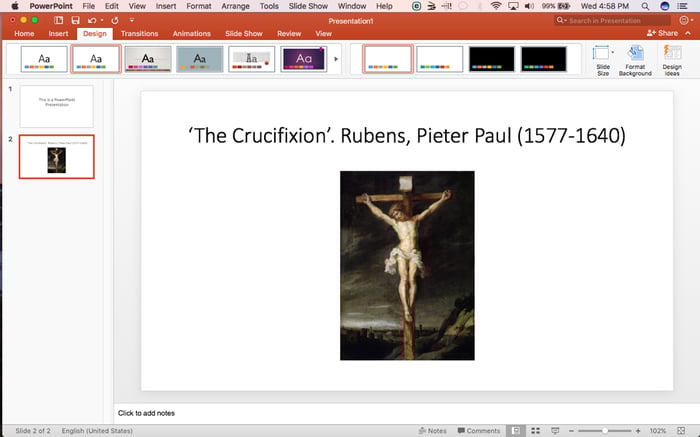Select the Crucifixion painting image
This screenshot has height=437, width=700.
[x=407, y=266]
